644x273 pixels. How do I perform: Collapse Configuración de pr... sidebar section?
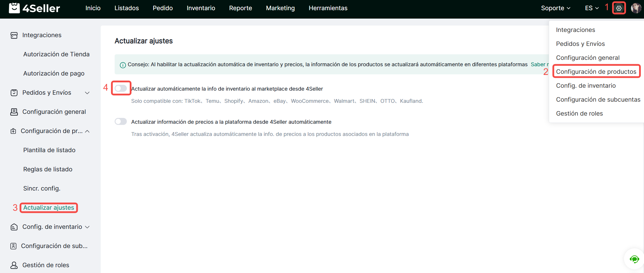(87, 131)
